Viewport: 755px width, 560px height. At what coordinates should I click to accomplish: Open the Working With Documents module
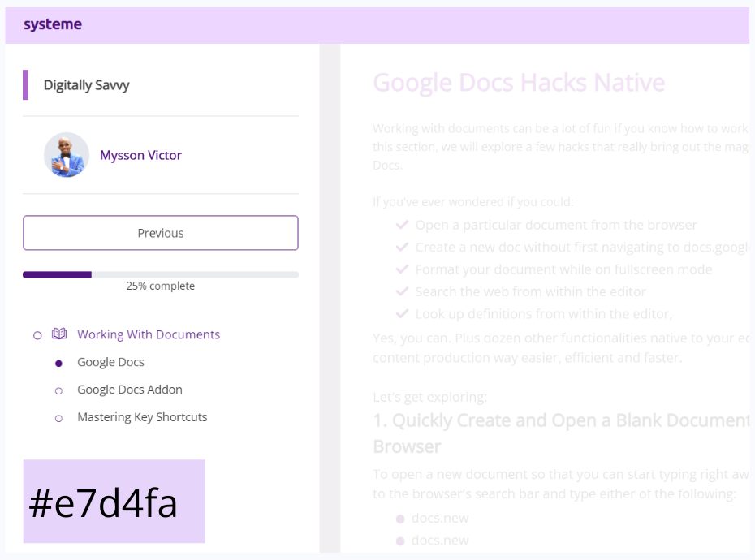(x=149, y=334)
